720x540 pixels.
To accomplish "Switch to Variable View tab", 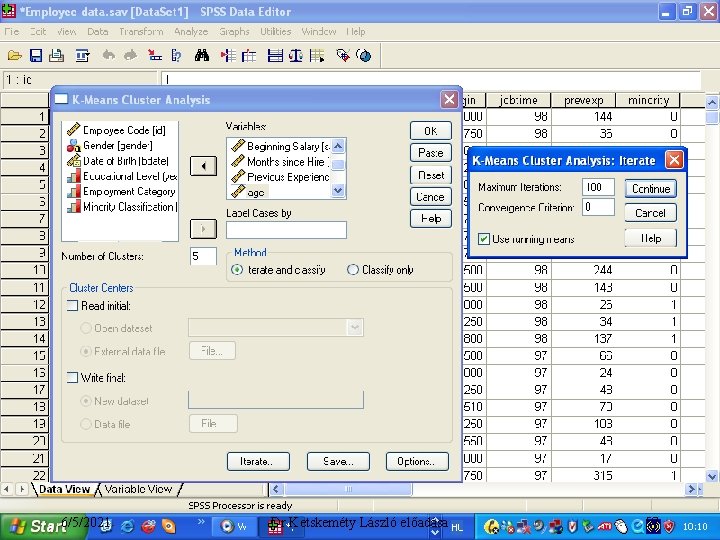I will coord(138,489).
